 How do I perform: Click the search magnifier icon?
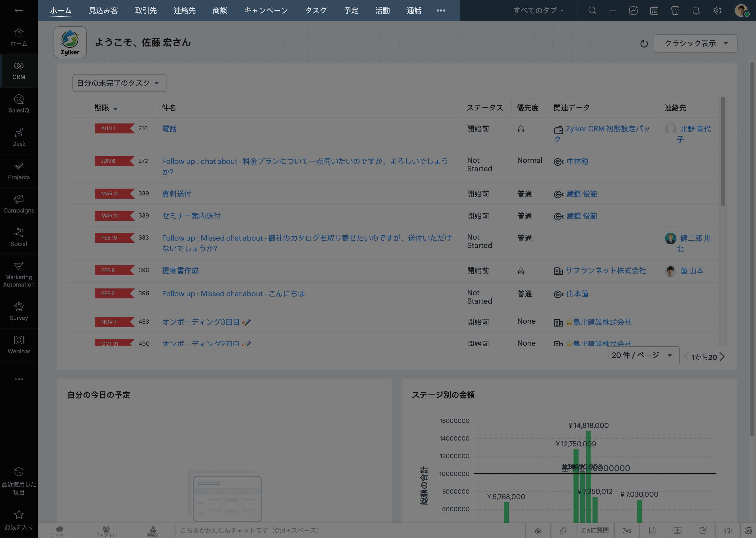[592, 11]
